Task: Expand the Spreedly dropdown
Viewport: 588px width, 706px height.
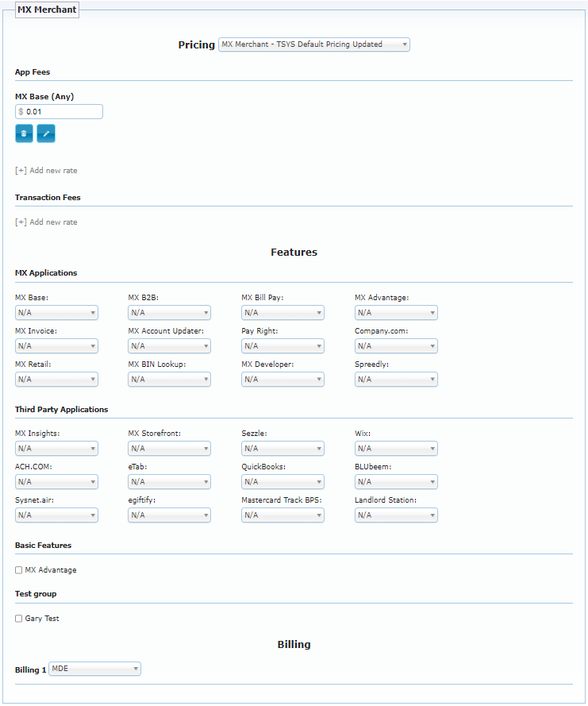Action: (396, 380)
